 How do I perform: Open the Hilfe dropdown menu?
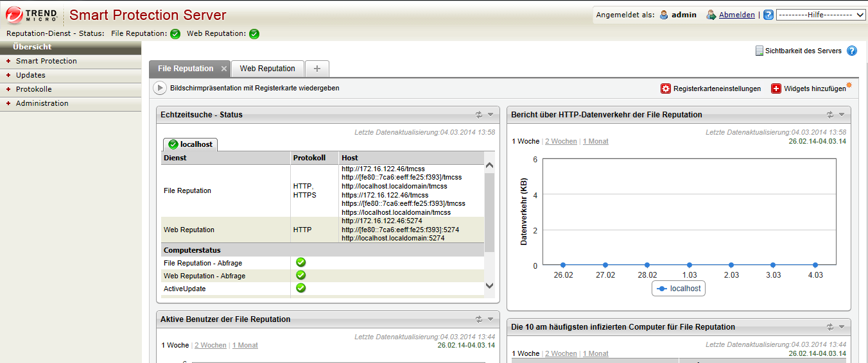[820, 15]
